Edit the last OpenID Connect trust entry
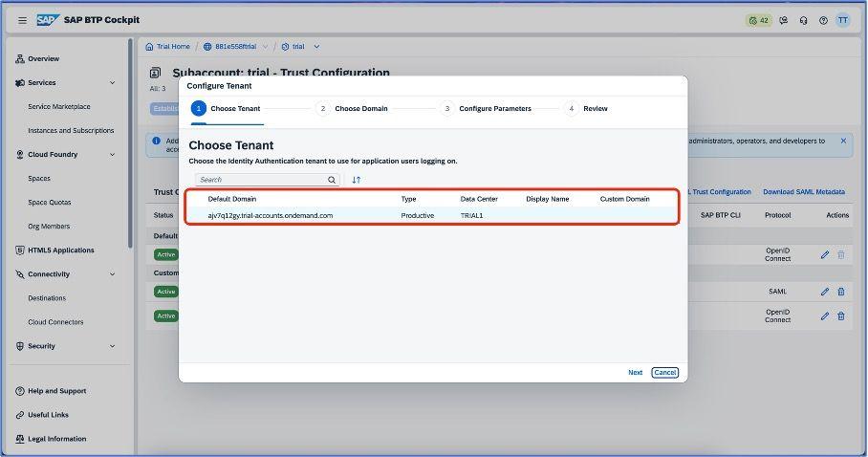Screen dimensions: 868x457 pos(825,316)
